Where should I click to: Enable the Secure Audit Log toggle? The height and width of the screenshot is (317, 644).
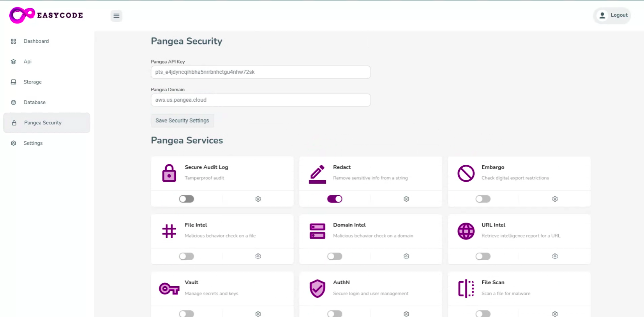[187, 199]
